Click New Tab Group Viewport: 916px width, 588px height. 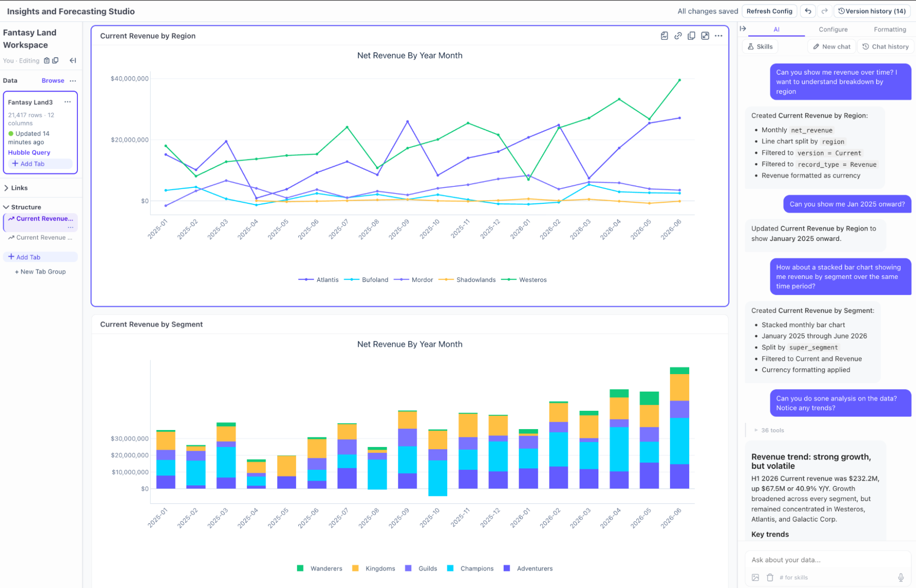click(40, 272)
